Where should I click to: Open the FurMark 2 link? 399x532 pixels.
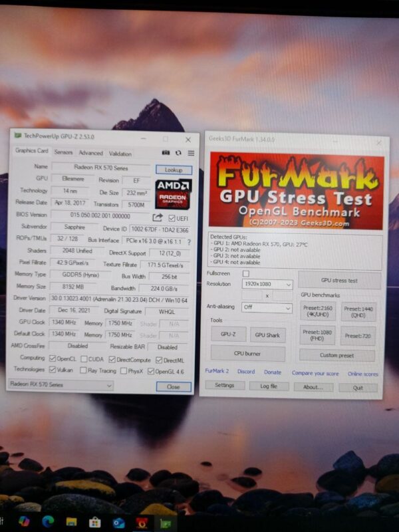coord(217,371)
